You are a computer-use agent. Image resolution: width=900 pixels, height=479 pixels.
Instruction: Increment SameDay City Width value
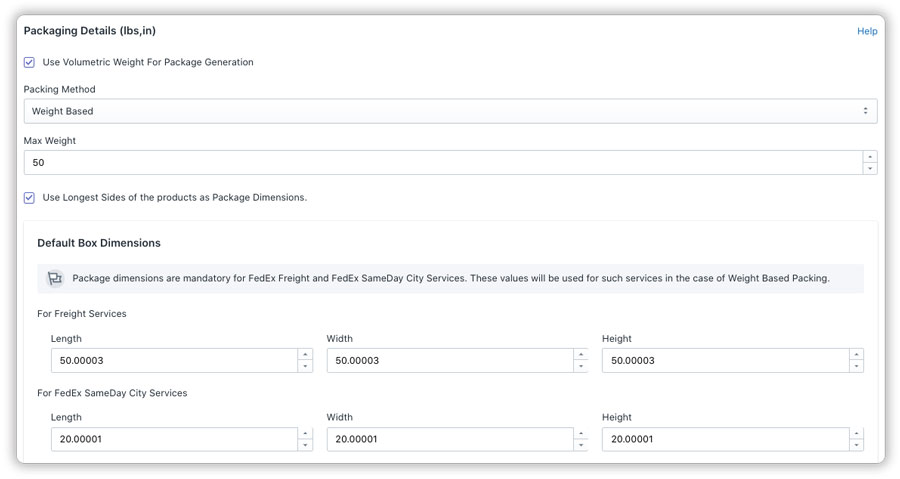pyautogui.click(x=581, y=433)
